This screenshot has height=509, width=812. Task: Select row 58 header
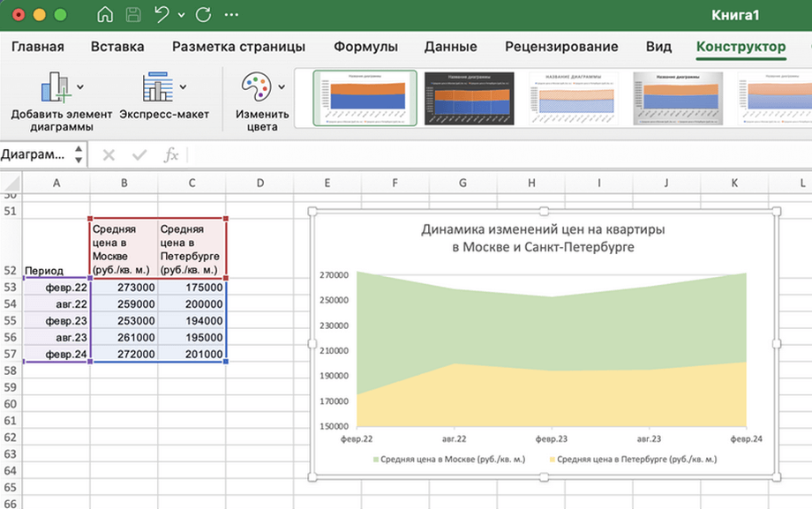pos(11,371)
